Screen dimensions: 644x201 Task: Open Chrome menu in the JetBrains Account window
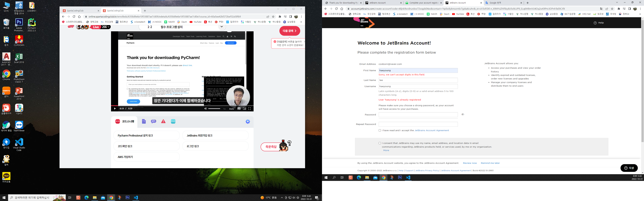point(640,9)
